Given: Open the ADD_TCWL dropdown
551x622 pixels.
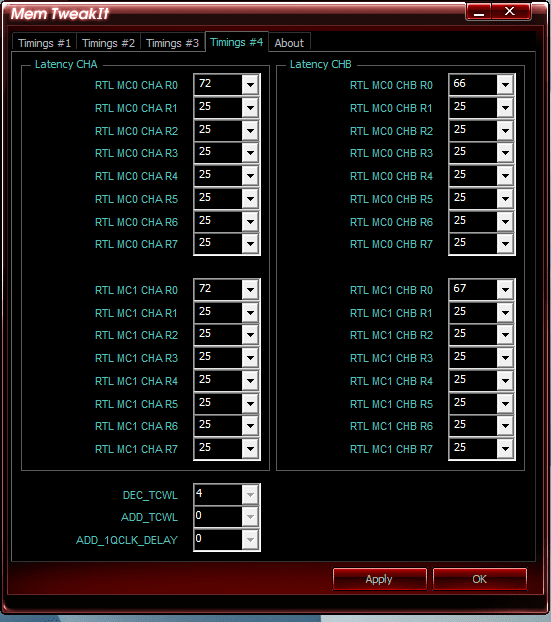Looking at the screenshot, I should (250, 517).
